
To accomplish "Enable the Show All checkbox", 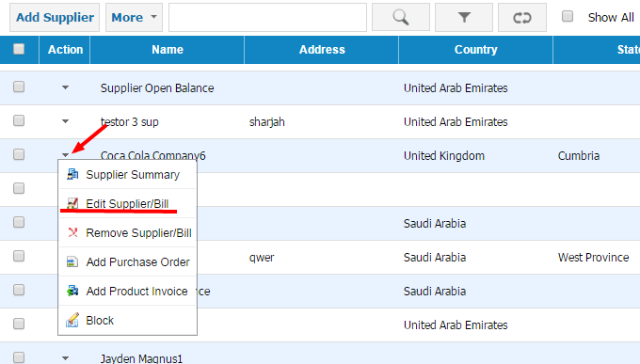I will pyautogui.click(x=568, y=16).
